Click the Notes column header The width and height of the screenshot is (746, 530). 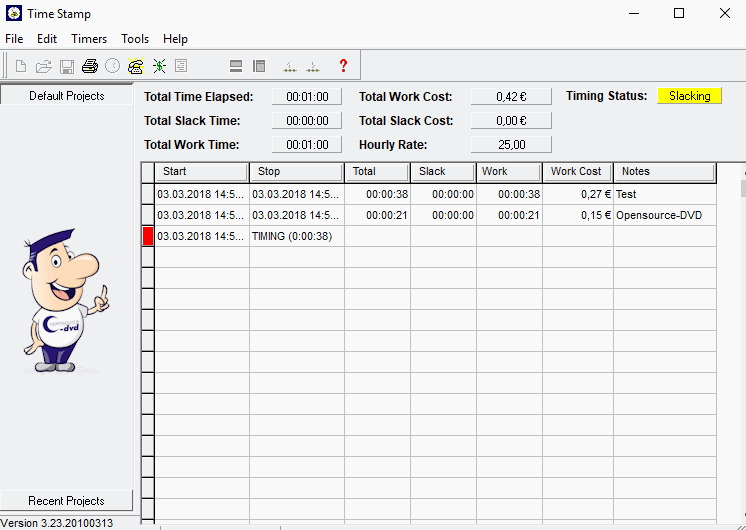664,172
